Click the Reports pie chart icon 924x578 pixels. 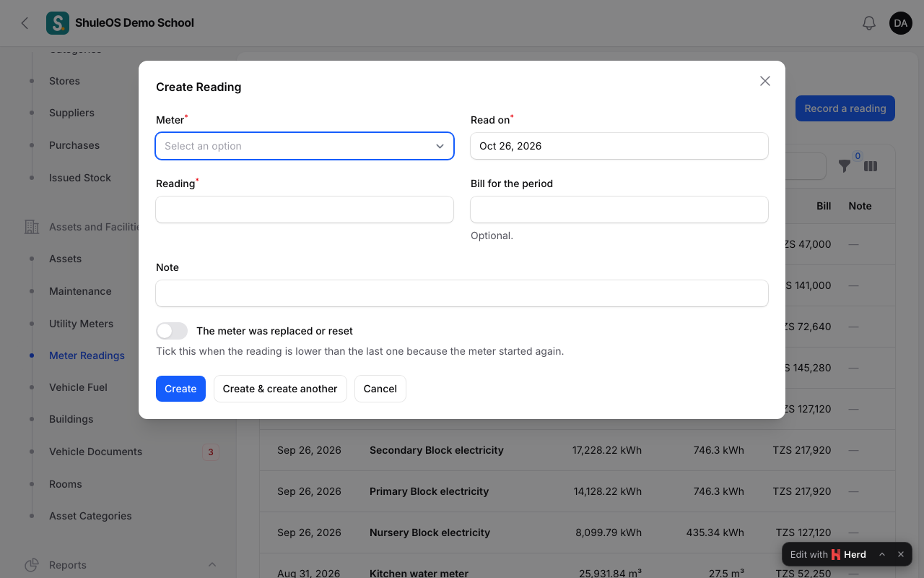tap(32, 565)
